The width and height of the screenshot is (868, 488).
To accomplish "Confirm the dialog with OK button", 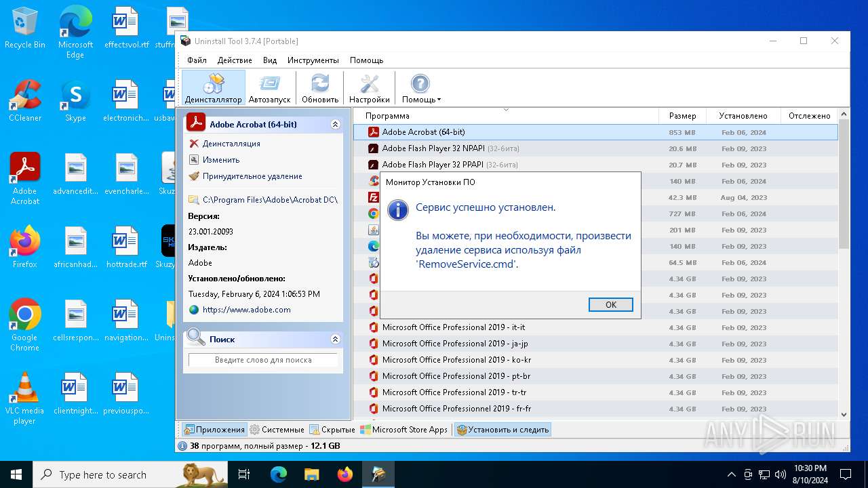I will click(x=610, y=305).
